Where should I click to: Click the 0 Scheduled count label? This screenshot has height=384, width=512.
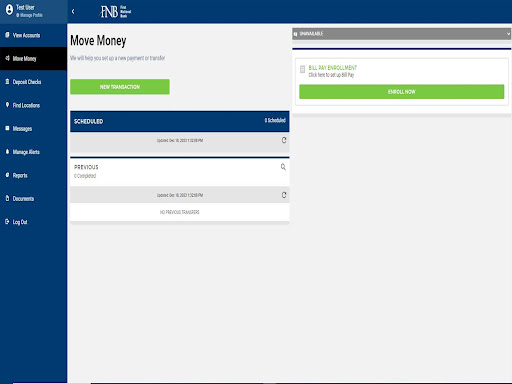click(x=275, y=120)
